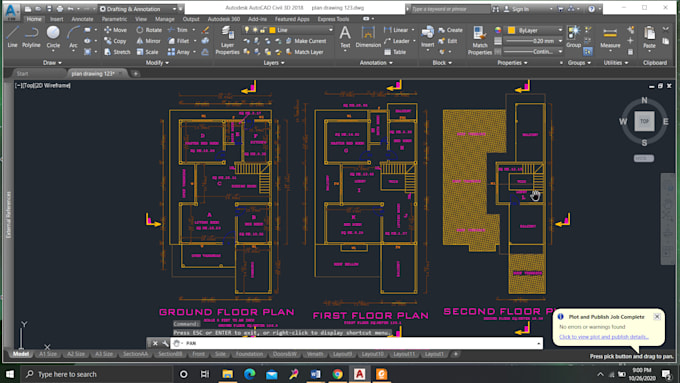Viewport: 680px width, 383px height.
Task: Click the Create block button
Action: [450, 30]
